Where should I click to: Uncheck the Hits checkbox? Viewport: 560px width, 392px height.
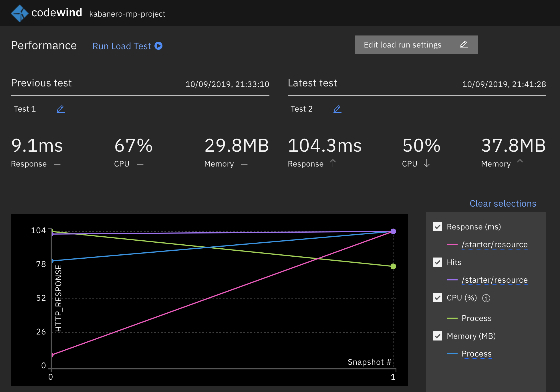click(x=437, y=262)
